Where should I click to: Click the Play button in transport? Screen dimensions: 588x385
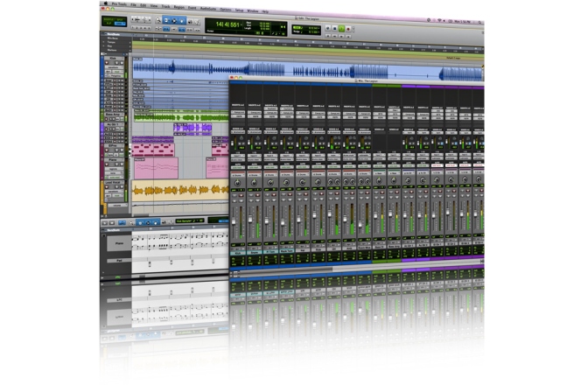(x=341, y=29)
